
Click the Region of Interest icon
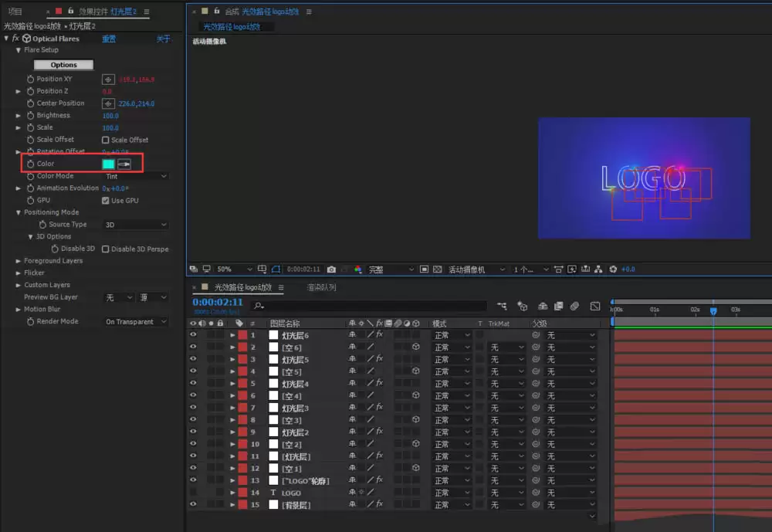424,269
